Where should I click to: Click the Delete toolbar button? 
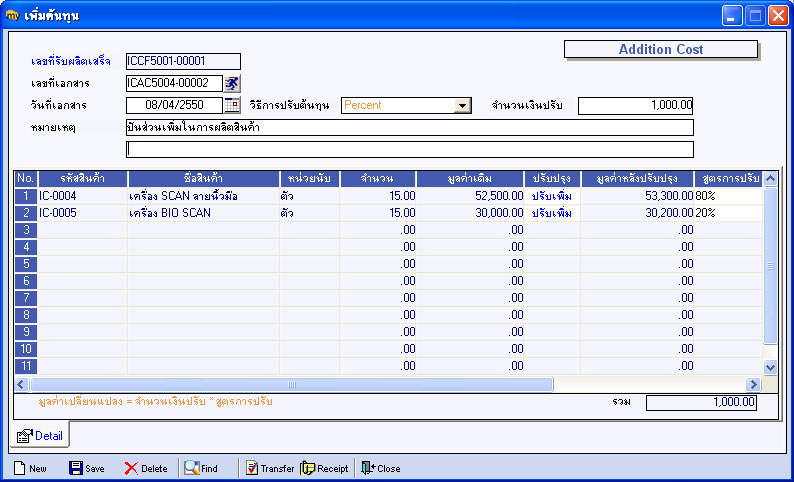pyautogui.click(x=146, y=468)
